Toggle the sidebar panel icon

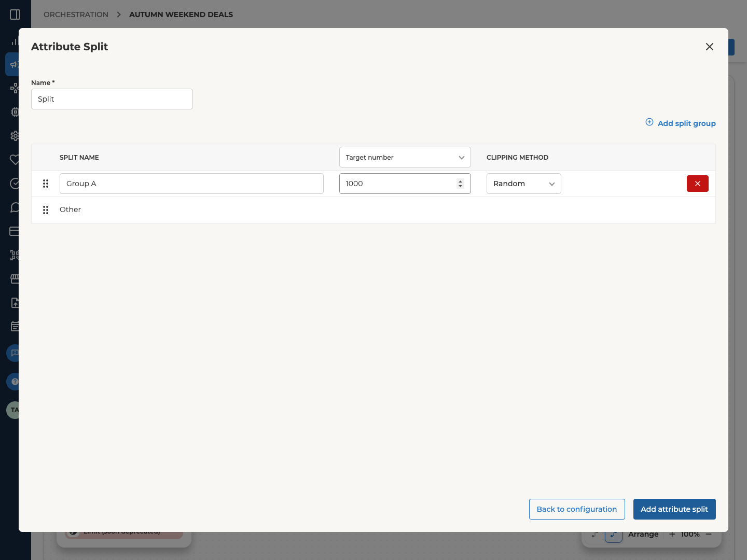pos(15,15)
